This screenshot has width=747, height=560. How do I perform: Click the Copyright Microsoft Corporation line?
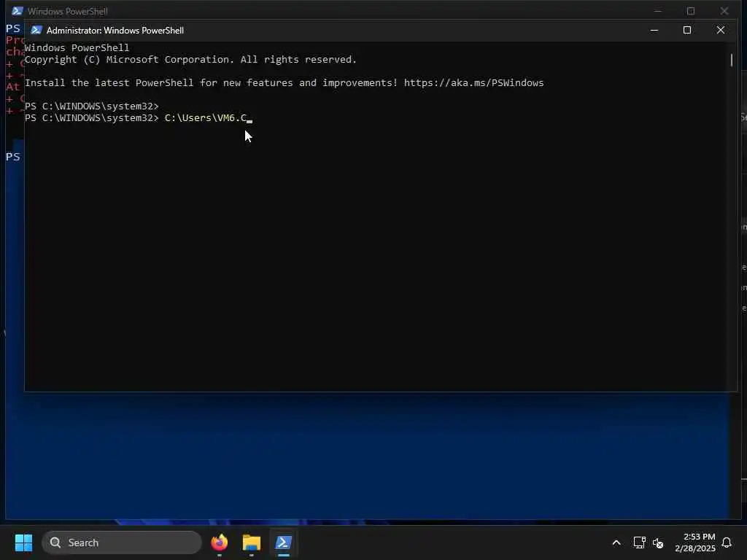(x=190, y=60)
